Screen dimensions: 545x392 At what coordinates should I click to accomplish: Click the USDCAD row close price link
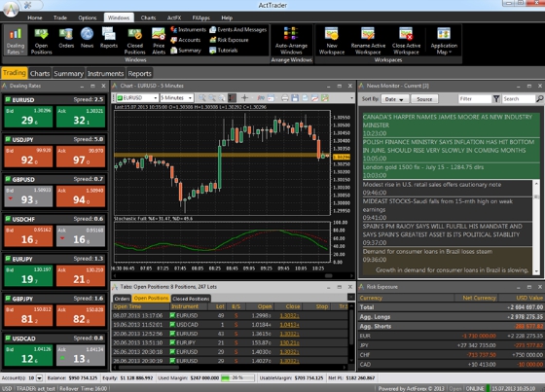point(290,325)
